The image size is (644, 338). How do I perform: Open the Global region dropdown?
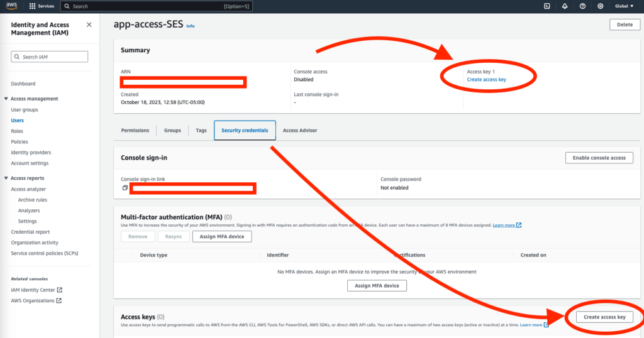click(624, 6)
